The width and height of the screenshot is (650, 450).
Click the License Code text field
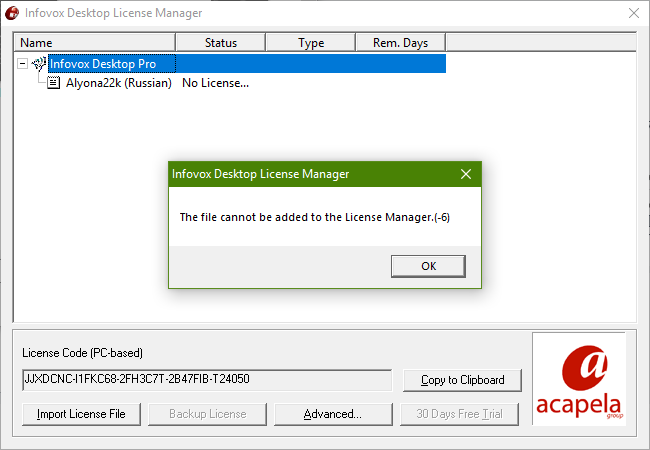coord(207,380)
